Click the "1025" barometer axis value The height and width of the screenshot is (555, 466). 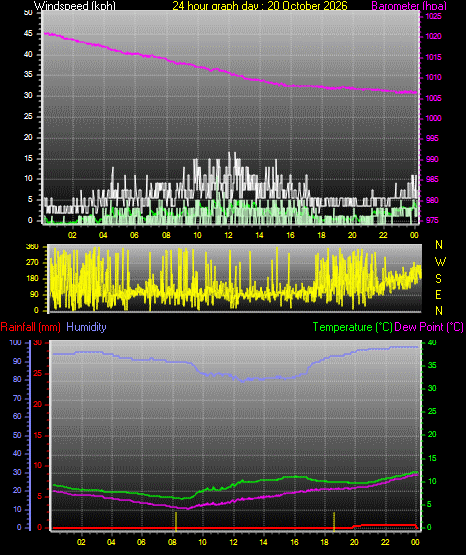(433, 16)
